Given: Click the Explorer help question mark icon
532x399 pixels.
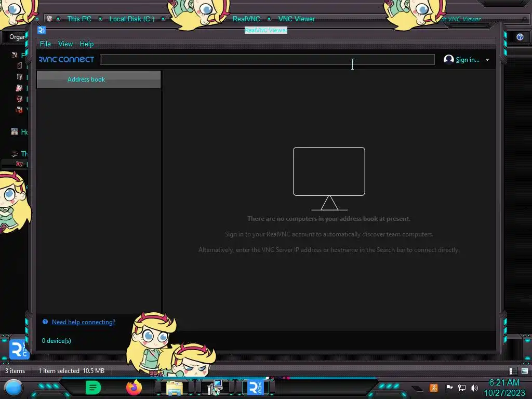Looking at the screenshot, I should [520, 37].
